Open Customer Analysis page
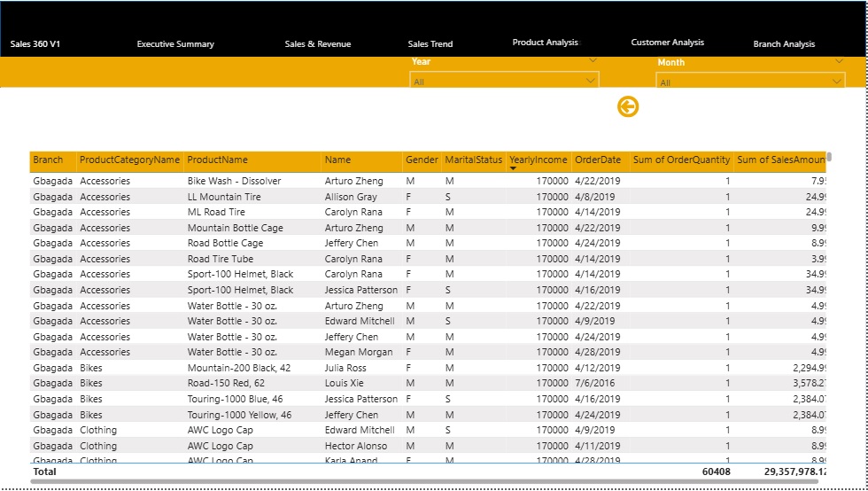The width and height of the screenshot is (868, 491). (x=667, y=42)
